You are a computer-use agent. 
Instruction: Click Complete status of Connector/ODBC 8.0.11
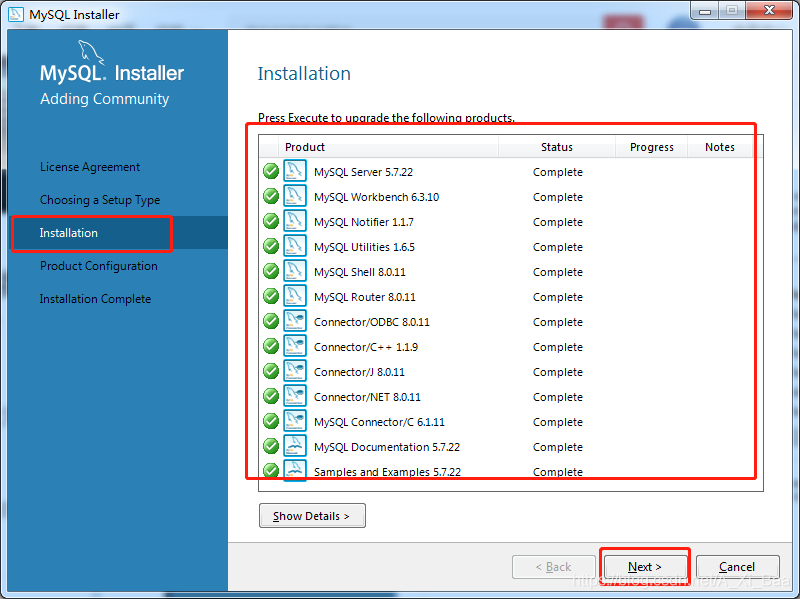pos(558,322)
